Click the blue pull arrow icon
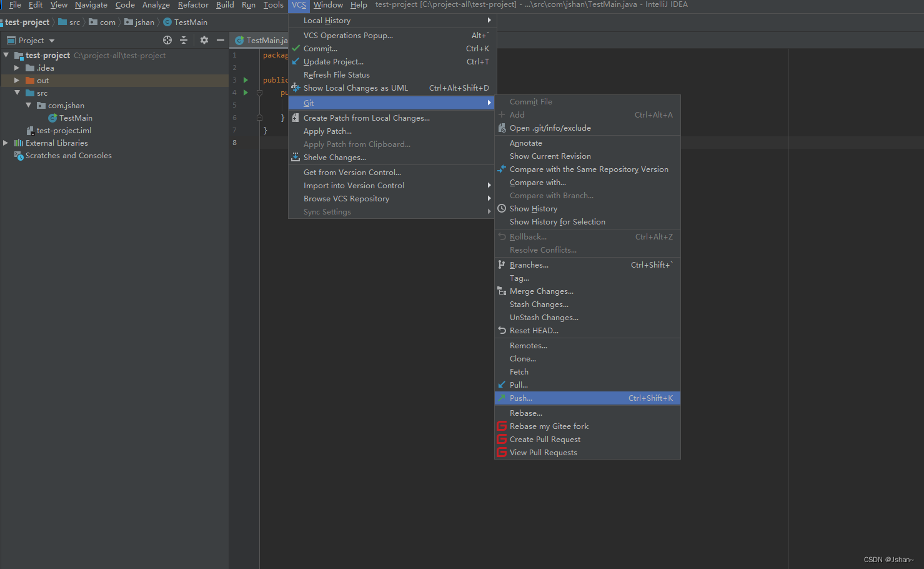This screenshot has height=569, width=924. coord(502,385)
